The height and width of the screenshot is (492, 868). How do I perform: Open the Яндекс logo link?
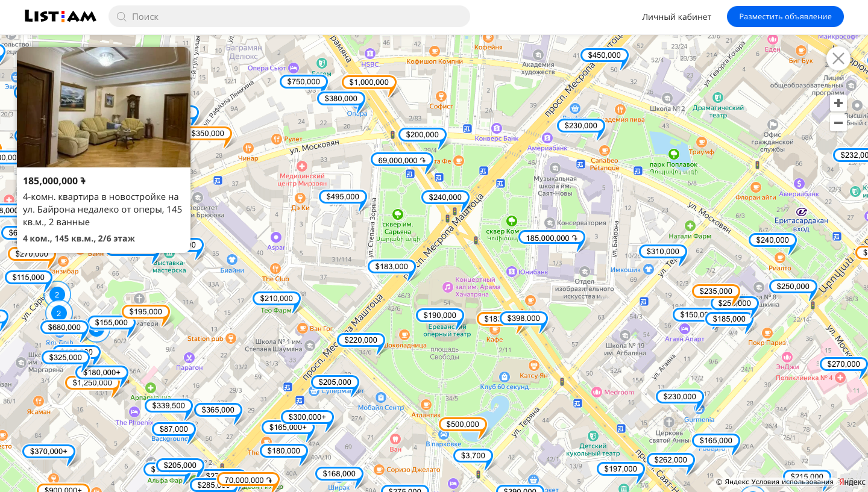click(852, 482)
